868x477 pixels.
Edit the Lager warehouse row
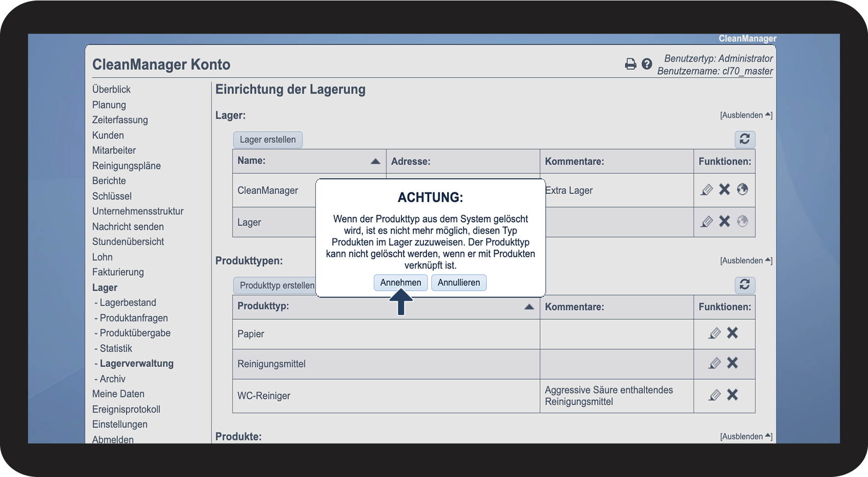(x=706, y=222)
